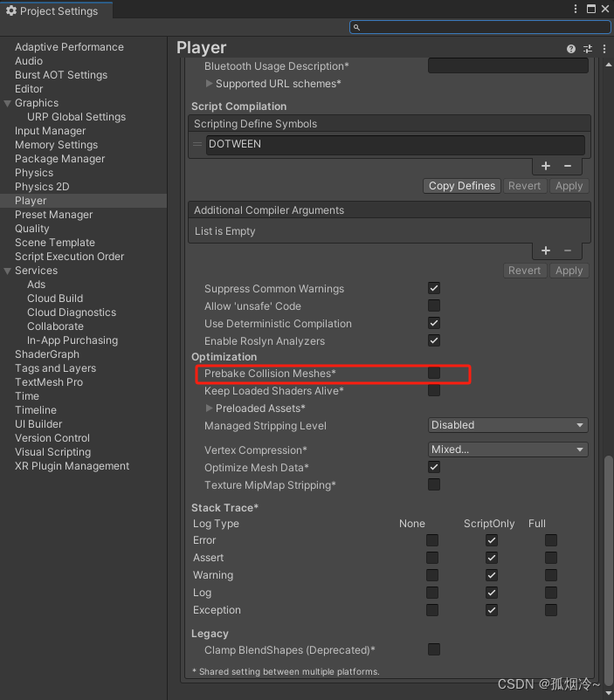Open Quality settings from sidebar
The height and width of the screenshot is (700, 614).
(31, 228)
